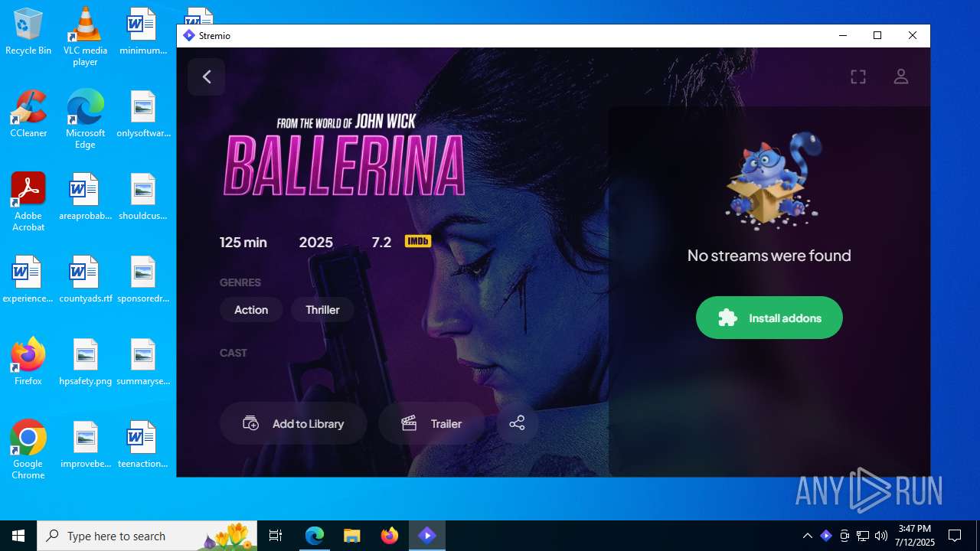Select Adobe Acrobat desktop shortcut
The width and height of the screenshot is (980, 551).
click(x=28, y=201)
